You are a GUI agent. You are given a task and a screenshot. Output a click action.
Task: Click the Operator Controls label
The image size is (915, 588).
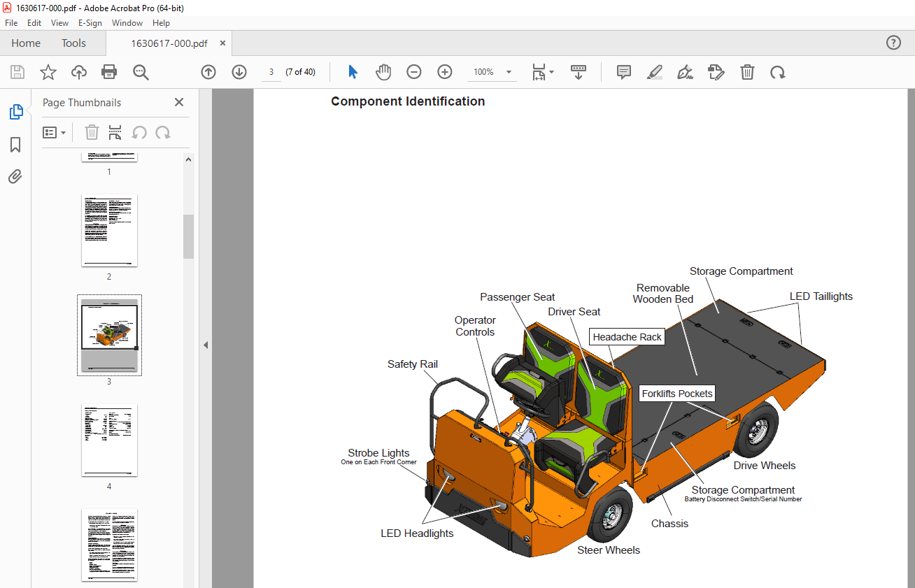[475, 327]
